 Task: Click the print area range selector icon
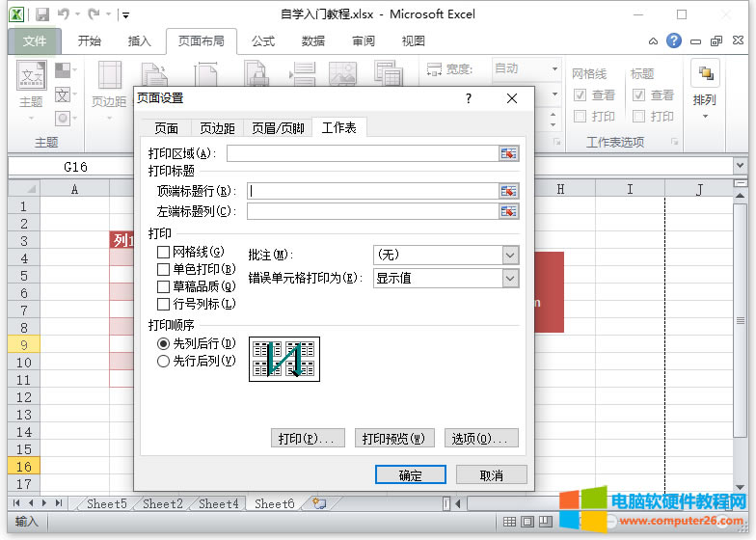(x=508, y=153)
